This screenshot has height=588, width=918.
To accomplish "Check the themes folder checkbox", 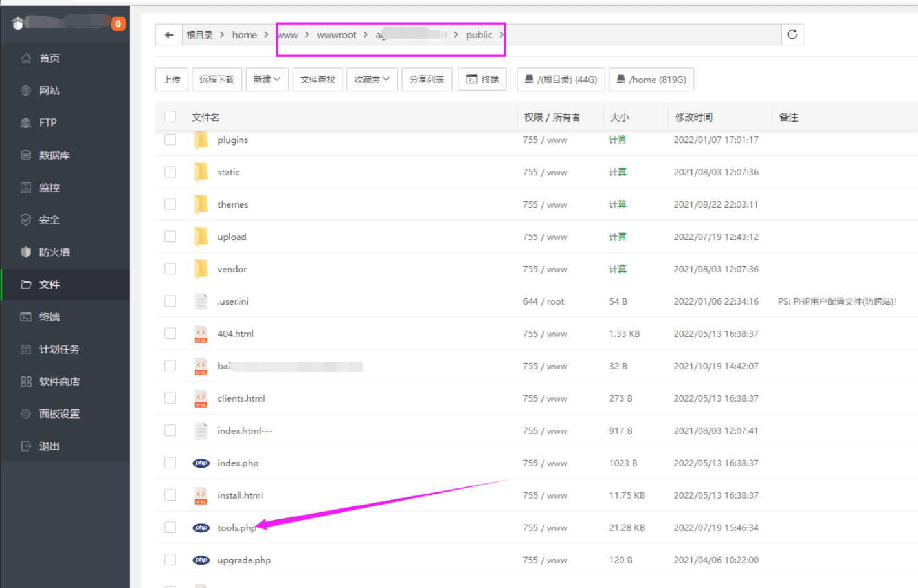I will click(x=170, y=204).
